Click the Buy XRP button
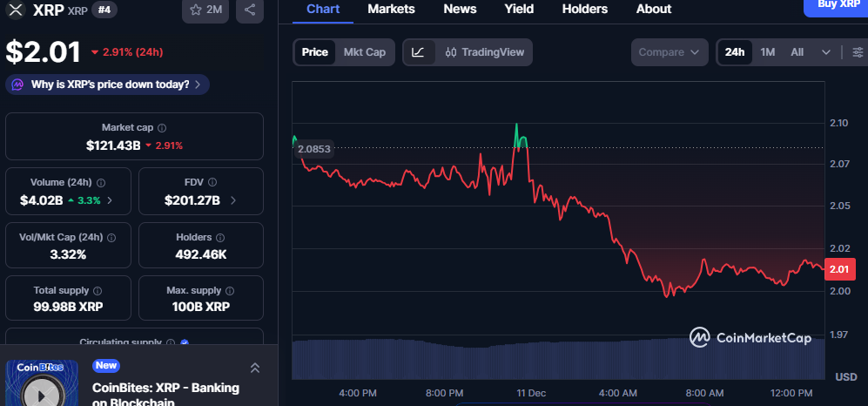 (838, 5)
